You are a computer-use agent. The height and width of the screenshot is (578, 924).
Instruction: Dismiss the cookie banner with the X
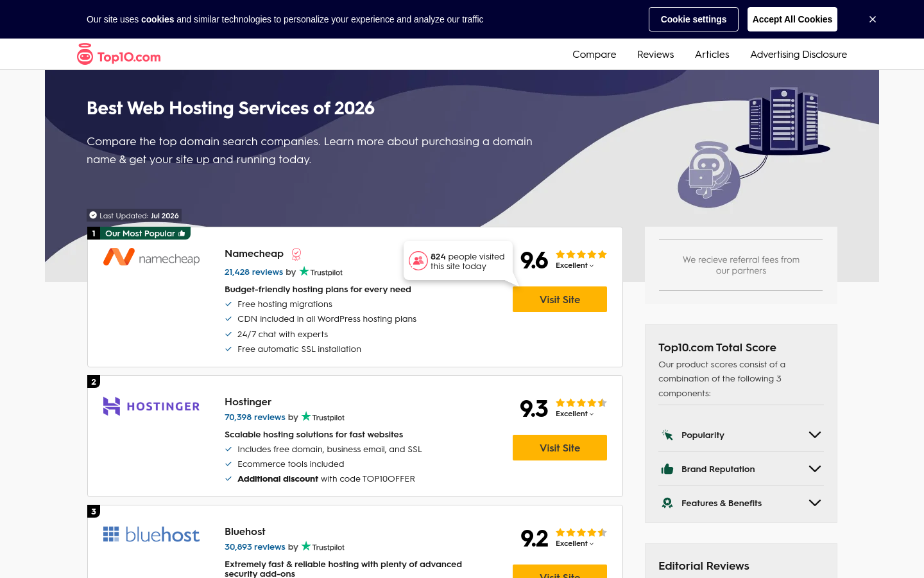click(x=873, y=19)
